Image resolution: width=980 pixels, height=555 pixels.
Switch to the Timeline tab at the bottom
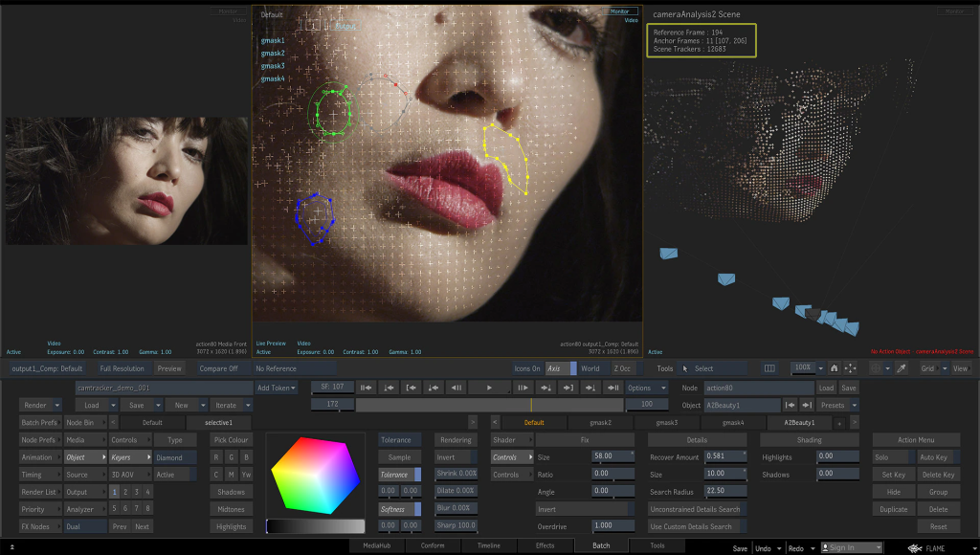click(489, 545)
